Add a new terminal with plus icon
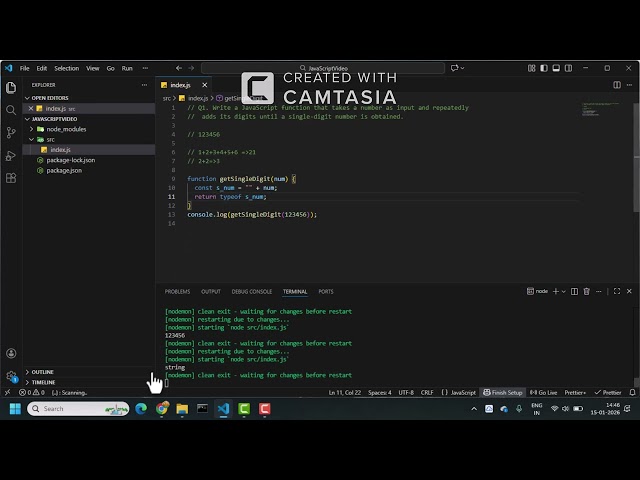This screenshot has width=640, height=480. (556, 291)
